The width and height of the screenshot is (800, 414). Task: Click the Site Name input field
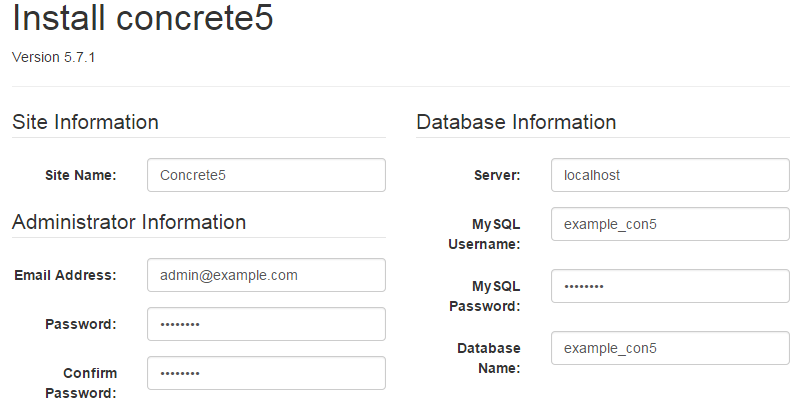click(x=266, y=175)
